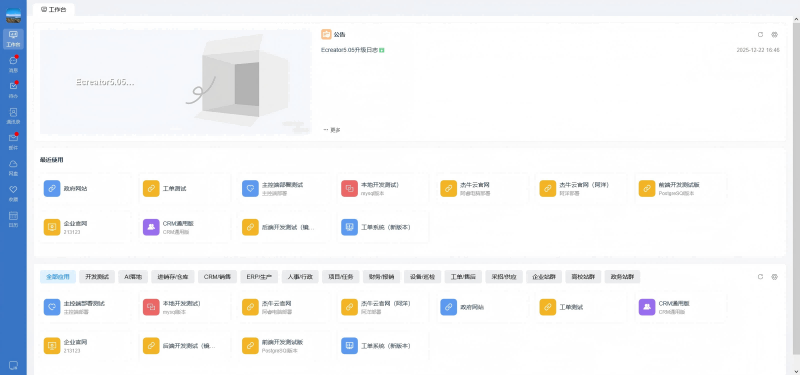Image resolution: width=800 pixels, height=375 pixels.
Task: Select the 高校站群 category tab
Action: tap(583, 277)
